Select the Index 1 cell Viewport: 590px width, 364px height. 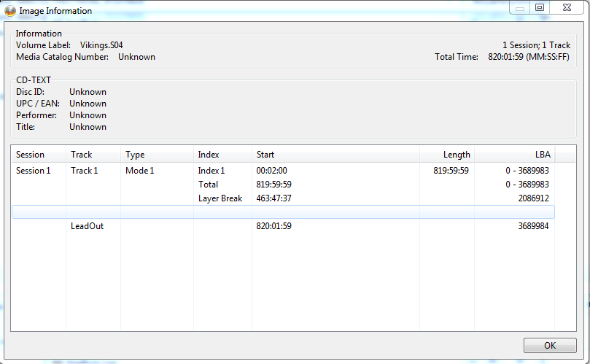point(211,171)
